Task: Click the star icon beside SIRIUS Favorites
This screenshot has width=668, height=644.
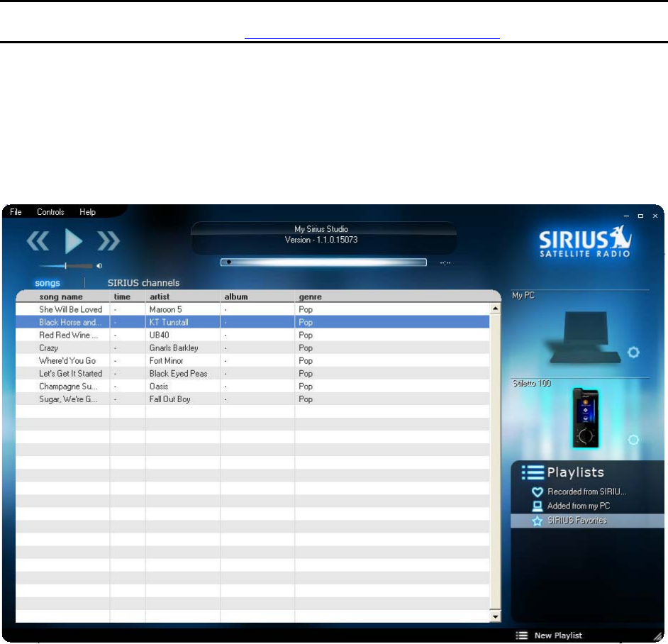Action: [538, 521]
